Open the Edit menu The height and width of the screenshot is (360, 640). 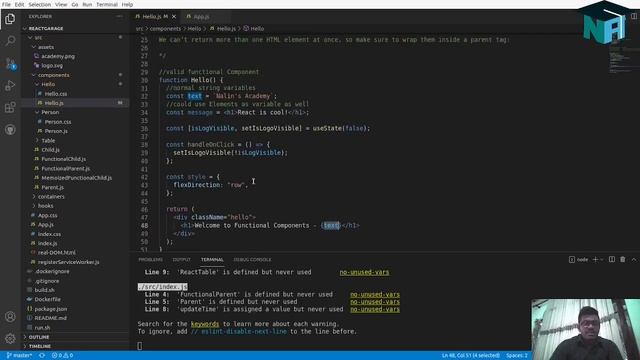click(19, 4)
